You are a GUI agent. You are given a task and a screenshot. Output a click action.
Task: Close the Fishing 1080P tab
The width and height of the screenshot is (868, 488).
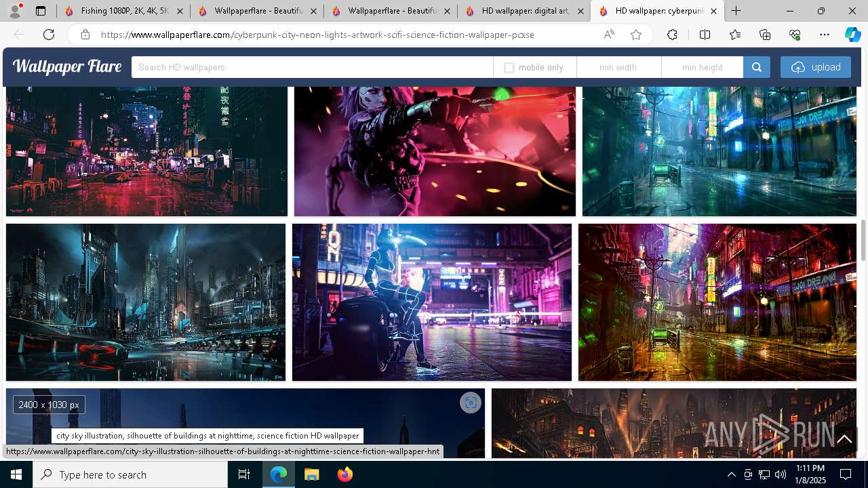pos(180,11)
